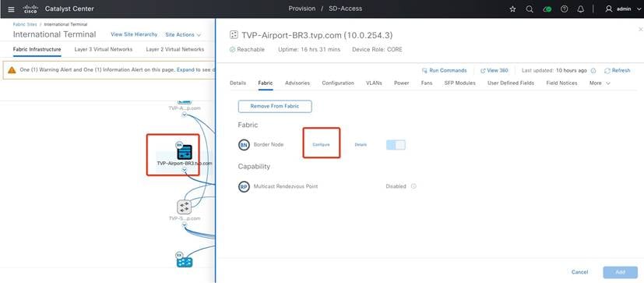The image size is (644, 283).
Task: Click the device icon beside TVP-Airport-BR3 title
Action: click(x=234, y=35)
